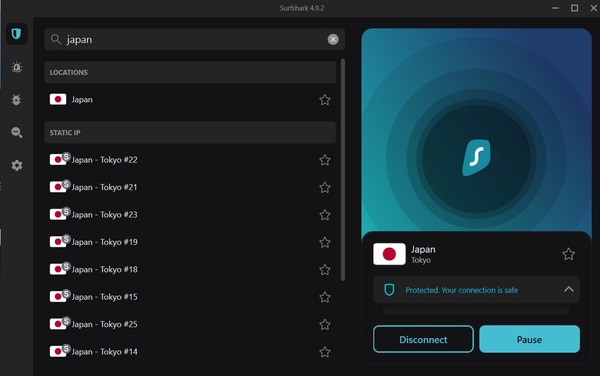Open the VPN shield tab in sidebar
The image size is (600, 376).
coord(16,34)
